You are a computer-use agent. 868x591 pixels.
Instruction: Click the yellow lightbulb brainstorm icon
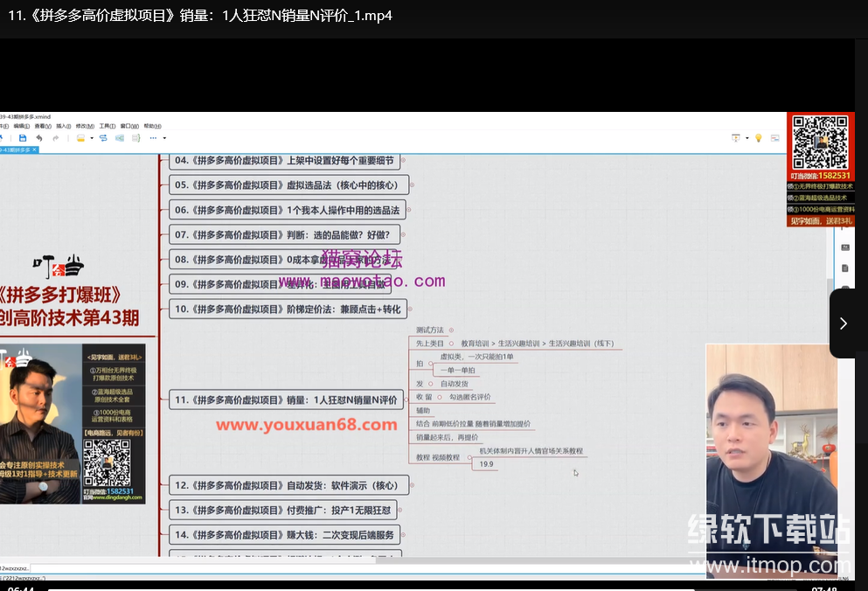click(759, 138)
